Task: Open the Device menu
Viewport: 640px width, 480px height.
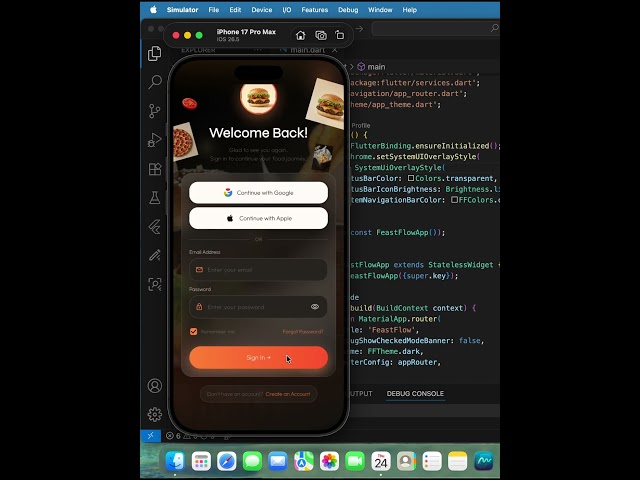Action: point(262,10)
